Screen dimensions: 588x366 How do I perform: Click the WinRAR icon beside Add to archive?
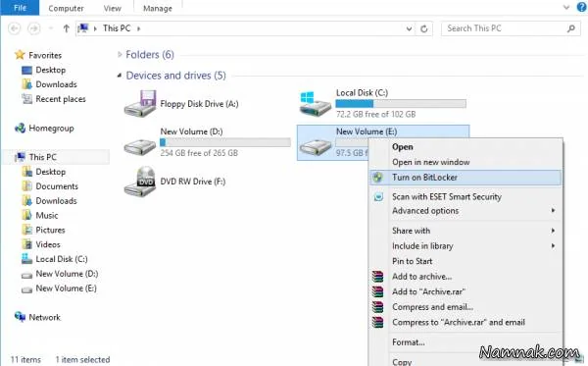pos(378,277)
